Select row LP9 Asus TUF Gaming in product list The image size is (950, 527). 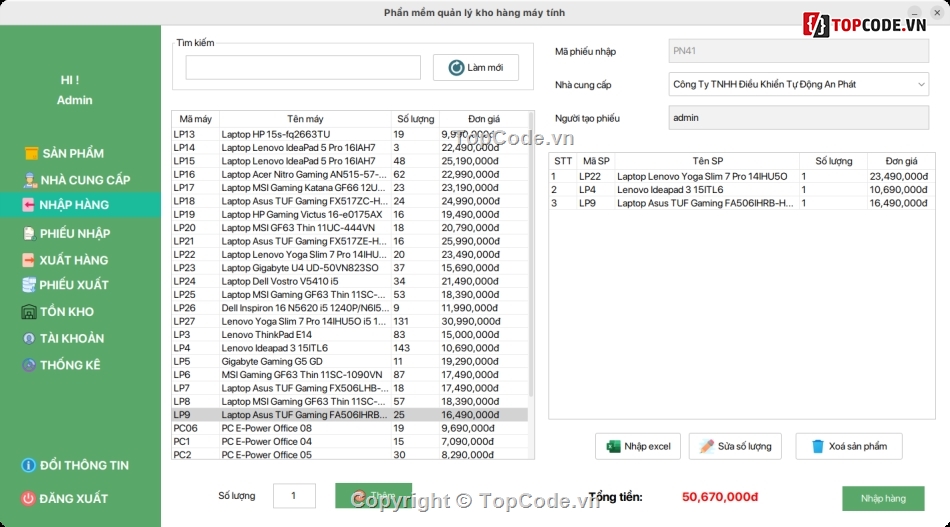click(350, 415)
